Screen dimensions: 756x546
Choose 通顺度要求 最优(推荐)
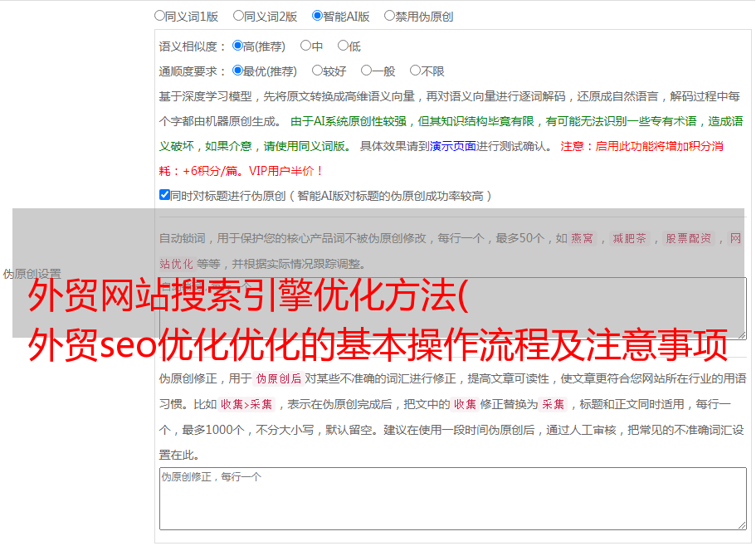(x=237, y=71)
